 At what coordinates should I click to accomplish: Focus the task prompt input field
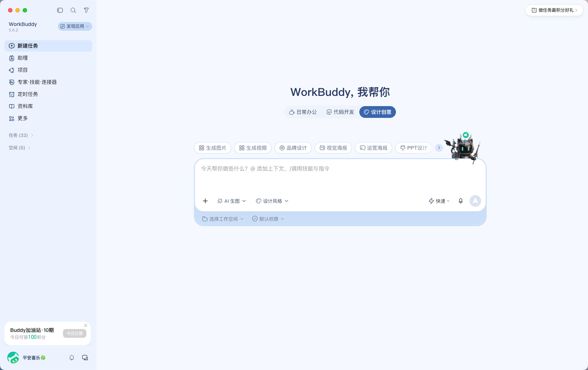click(340, 176)
